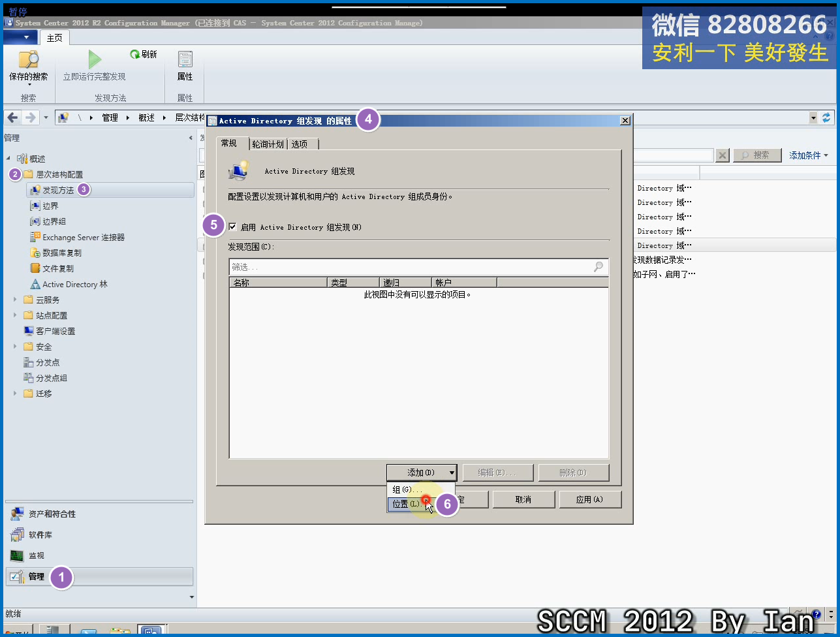Switch to Administration (管理) workspace
Image resolution: width=840 pixels, height=637 pixels.
tap(99, 577)
